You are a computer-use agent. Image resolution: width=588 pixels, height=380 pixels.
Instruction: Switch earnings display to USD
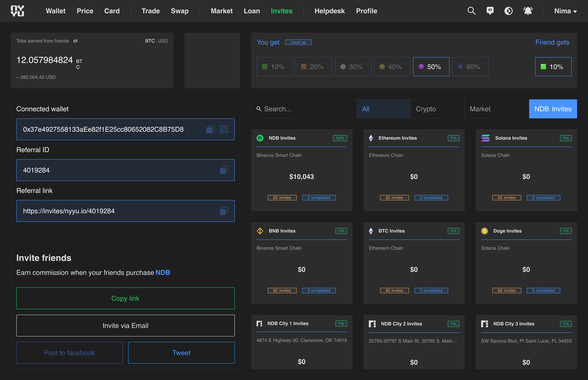point(163,41)
